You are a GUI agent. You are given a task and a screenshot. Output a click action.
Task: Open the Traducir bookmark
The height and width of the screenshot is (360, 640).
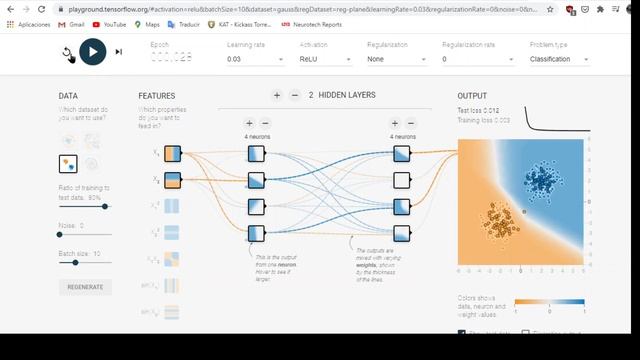[x=184, y=24]
